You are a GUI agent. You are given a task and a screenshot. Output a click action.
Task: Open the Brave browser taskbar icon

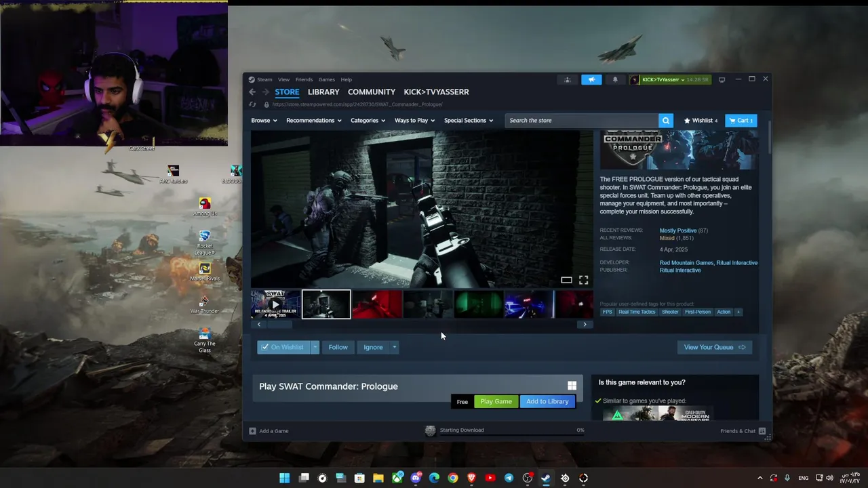(471, 478)
